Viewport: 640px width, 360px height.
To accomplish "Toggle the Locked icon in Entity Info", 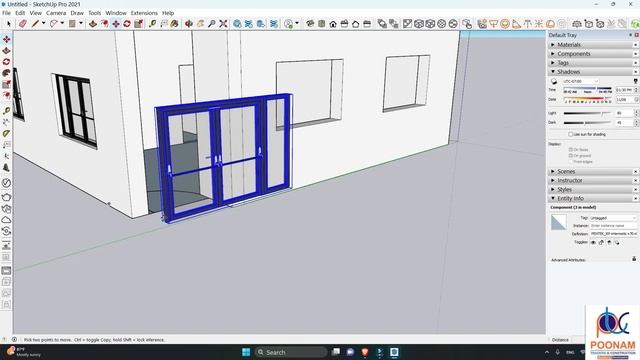I will tap(601, 242).
